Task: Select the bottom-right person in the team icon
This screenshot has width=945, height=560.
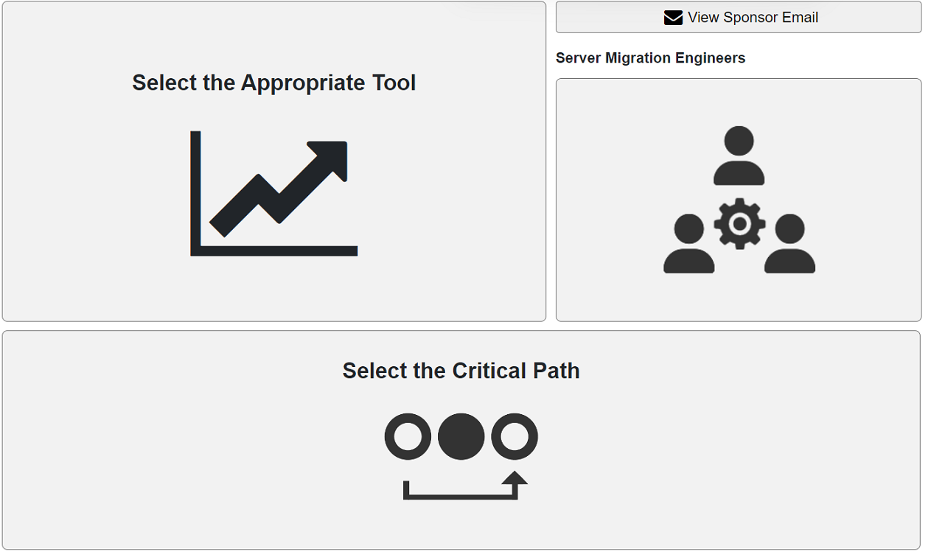Action: click(789, 244)
